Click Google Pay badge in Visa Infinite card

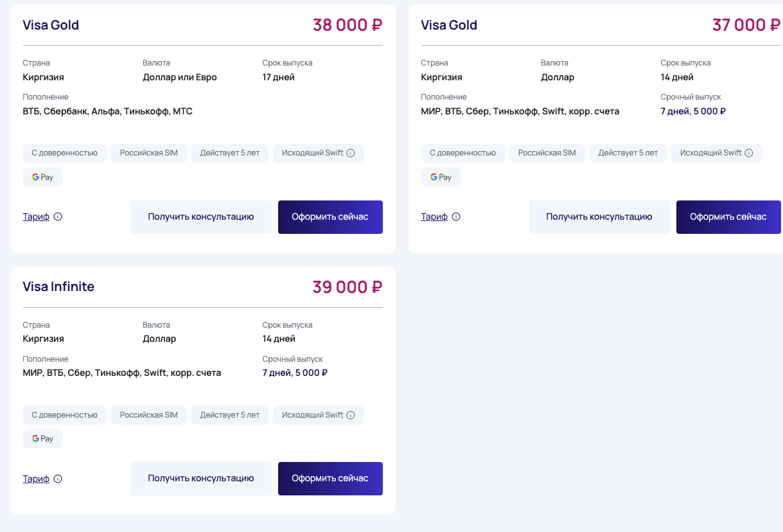point(43,439)
